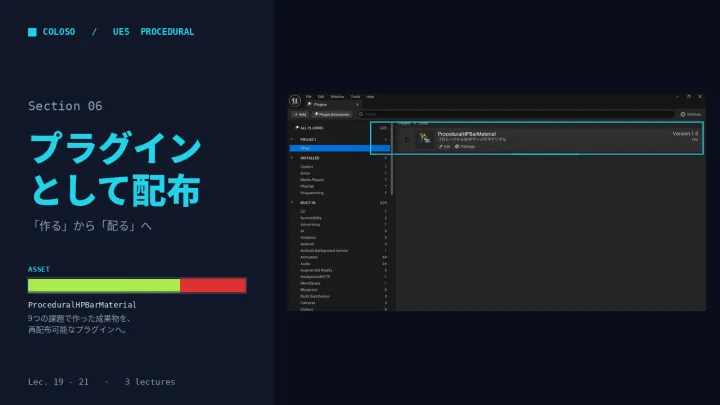Click inside the plugin search field

(519, 114)
